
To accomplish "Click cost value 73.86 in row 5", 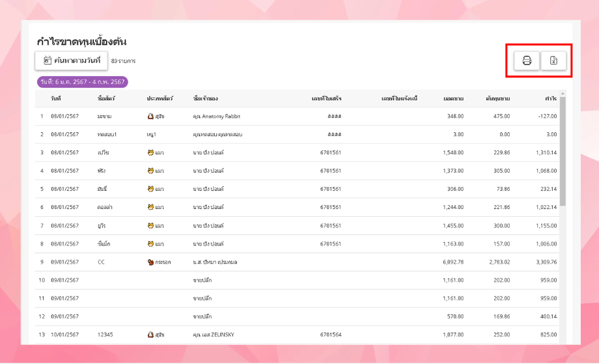I will [x=503, y=189].
